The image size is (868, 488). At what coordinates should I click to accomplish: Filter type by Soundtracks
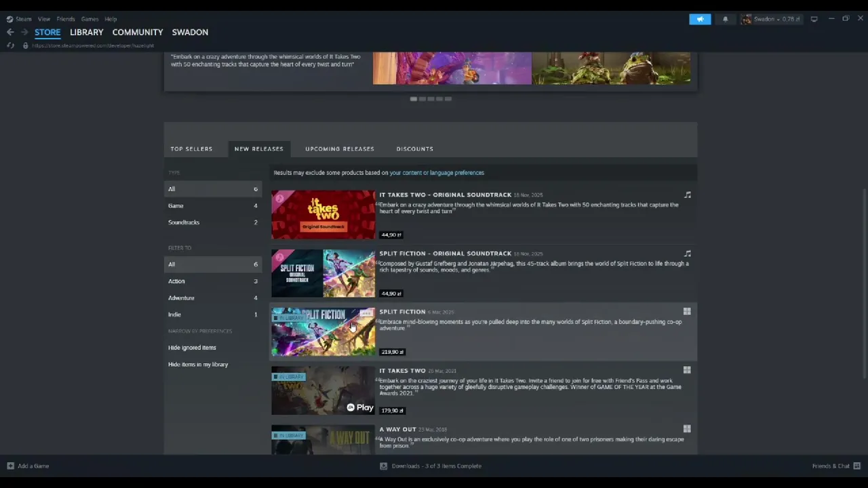click(213, 222)
